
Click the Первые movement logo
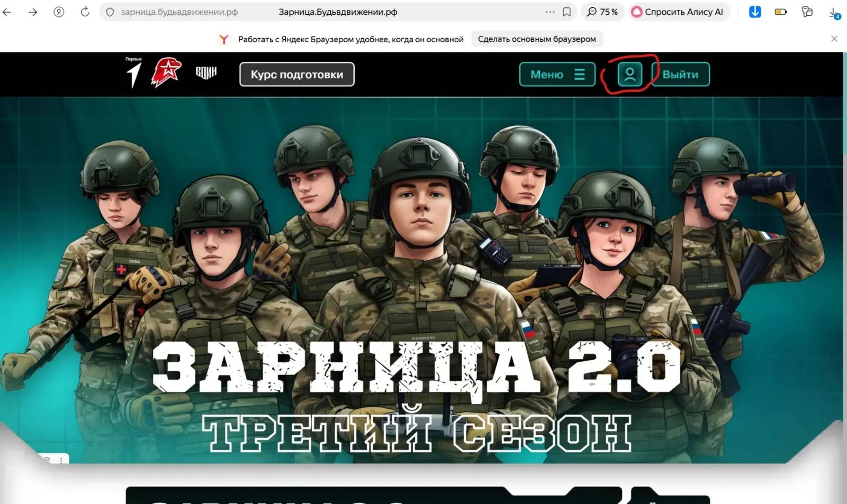134,72
